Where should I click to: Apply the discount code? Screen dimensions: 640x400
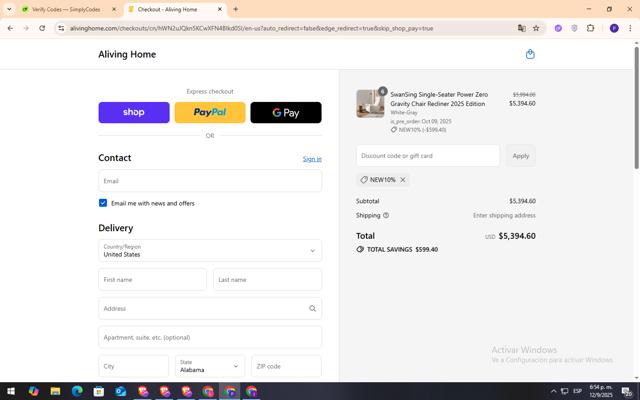(521, 156)
